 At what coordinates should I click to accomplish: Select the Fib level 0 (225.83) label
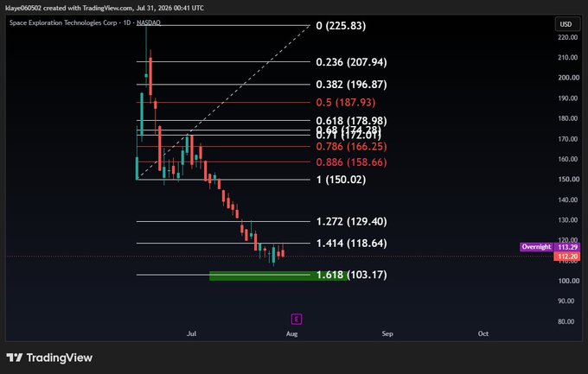(341, 26)
